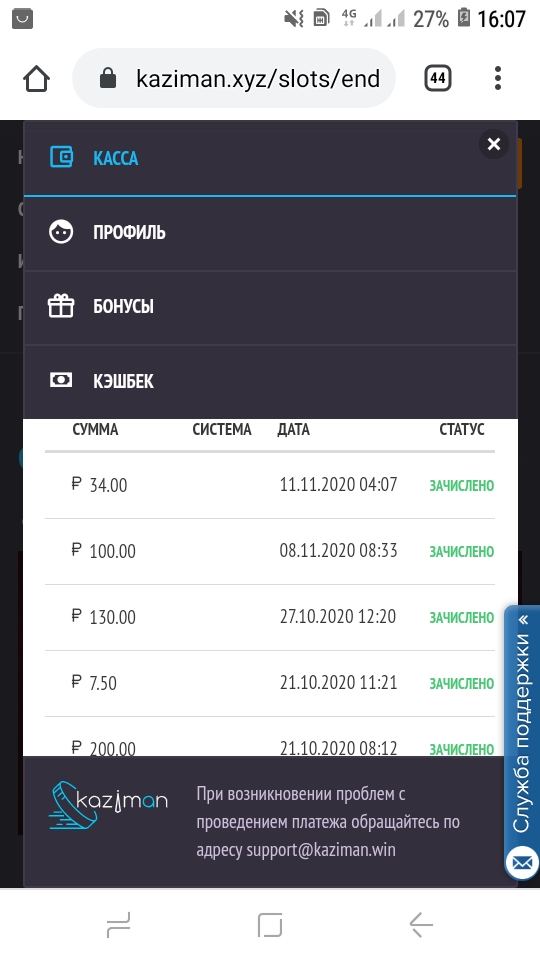Select the Профиль face icon
This screenshot has width=540, height=960.
[x=61, y=232]
